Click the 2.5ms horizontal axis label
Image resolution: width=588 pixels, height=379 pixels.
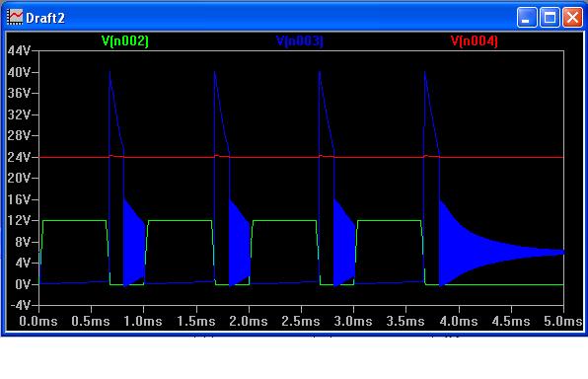pos(301,321)
